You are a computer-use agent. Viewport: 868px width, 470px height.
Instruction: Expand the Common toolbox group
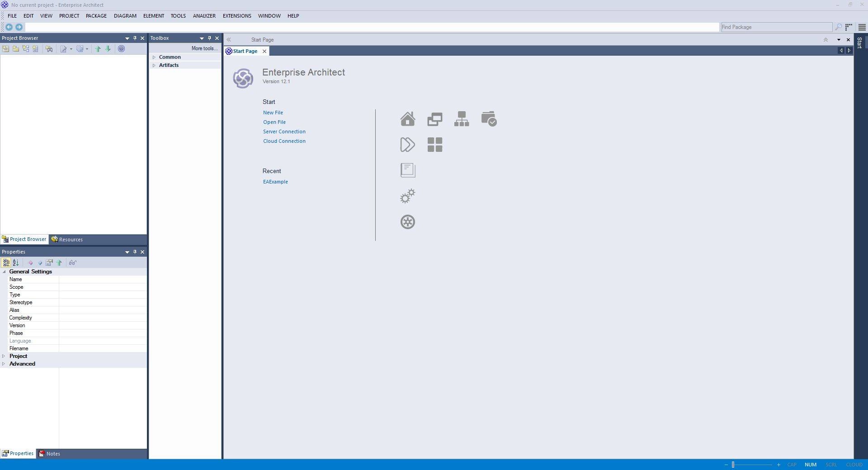(x=154, y=57)
